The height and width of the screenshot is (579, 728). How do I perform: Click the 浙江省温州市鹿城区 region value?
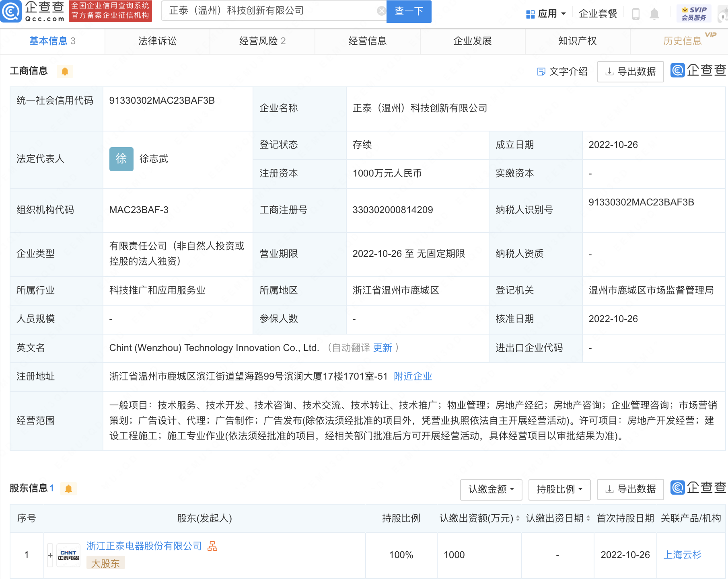[396, 290]
